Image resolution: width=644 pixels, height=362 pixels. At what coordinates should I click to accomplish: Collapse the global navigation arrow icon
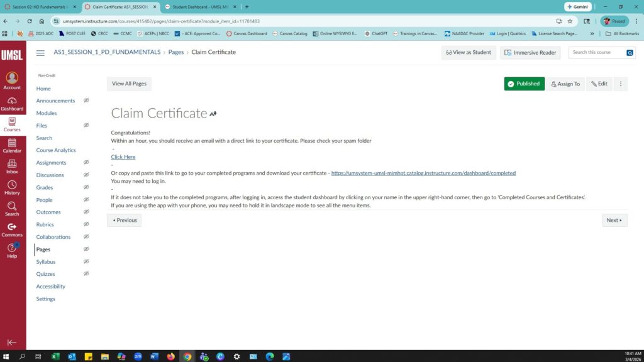point(12,343)
